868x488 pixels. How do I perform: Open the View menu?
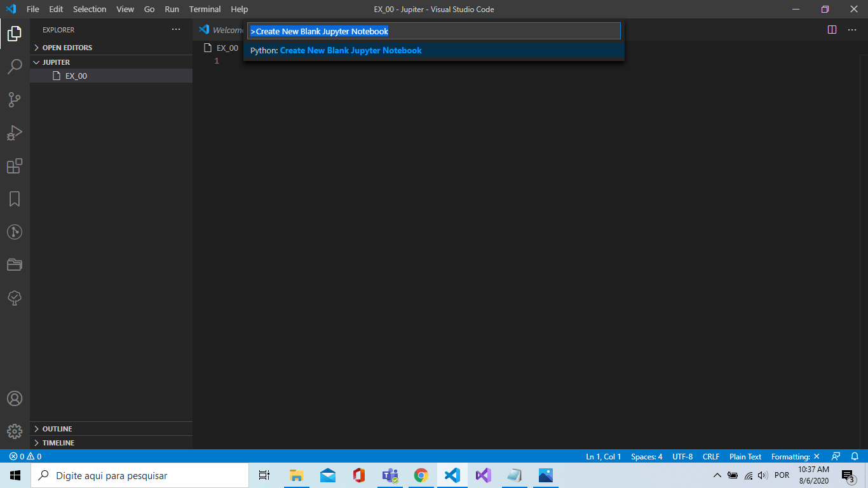point(125,9)
